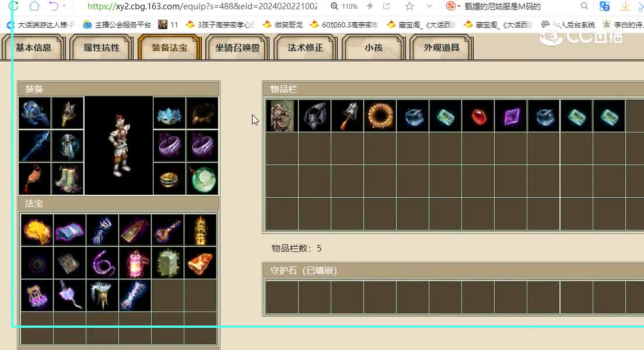The height and width of the screenshot is (350, 644).
Task: Click the translate toolbar icon
Action: [604, 6]
